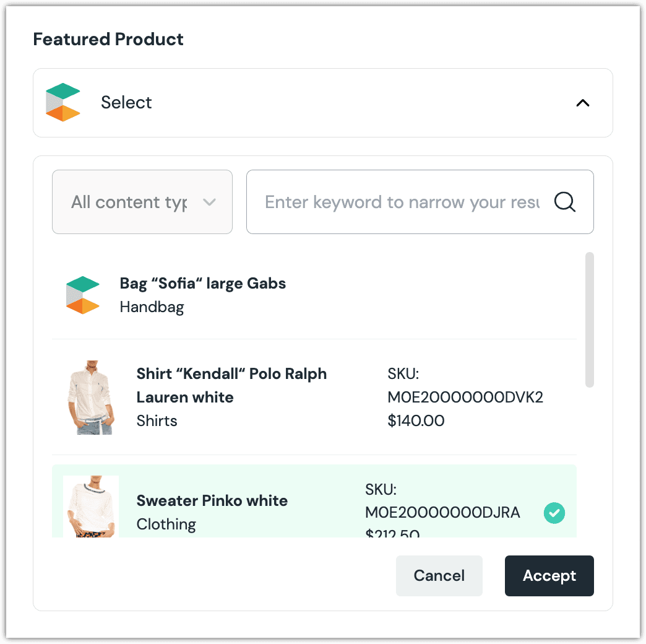Click the cube icon next to Select
The height and width of the screenshot is (644, 646).
click(x=62, y=102)
